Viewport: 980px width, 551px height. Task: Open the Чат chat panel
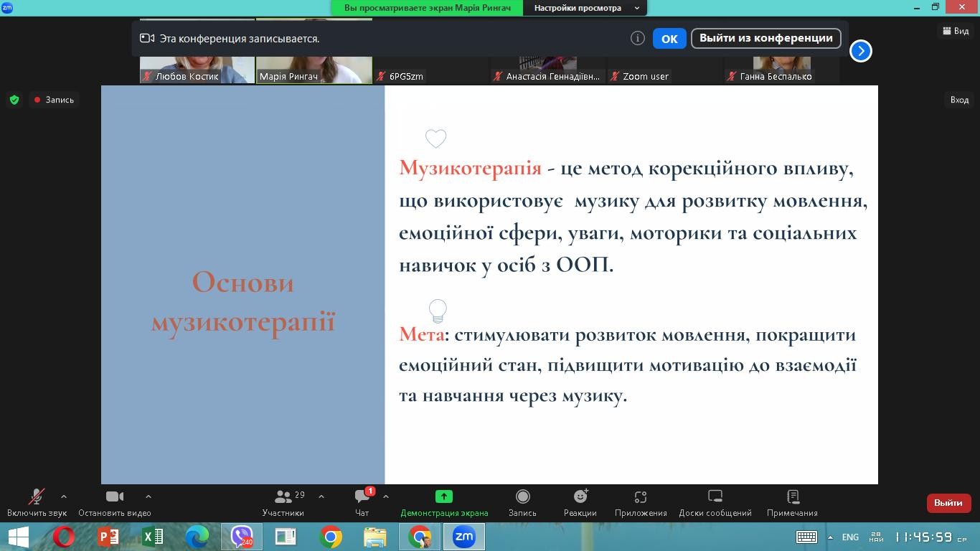tap(362, 503)
